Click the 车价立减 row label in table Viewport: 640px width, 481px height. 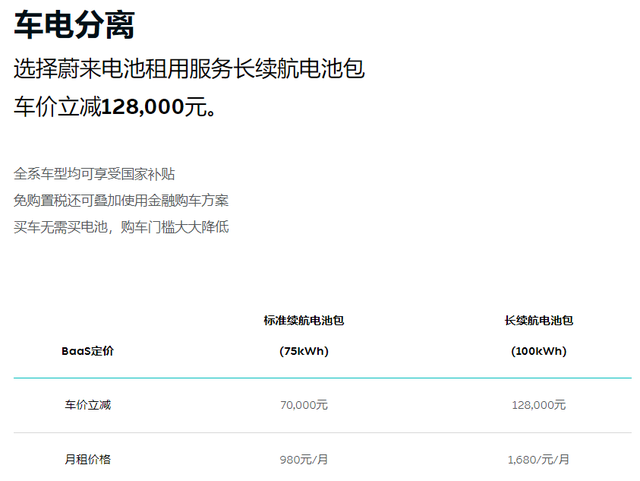point(88,405)
